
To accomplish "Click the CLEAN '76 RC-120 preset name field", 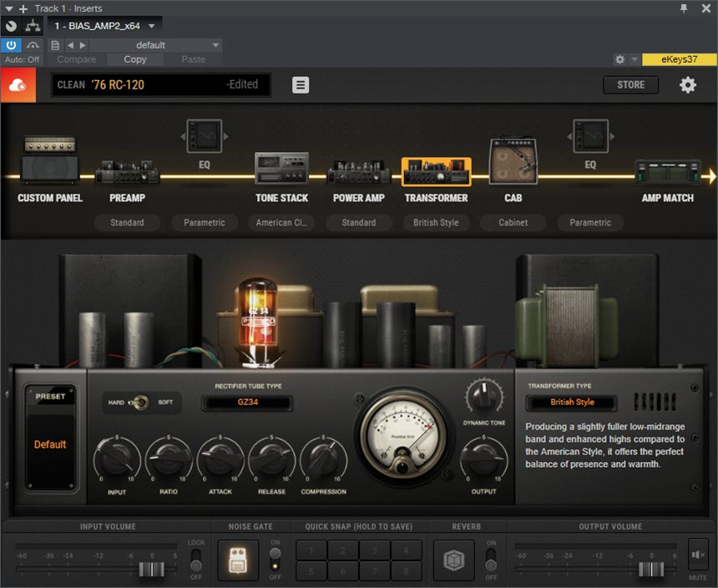I will click(x=161, y=84).
